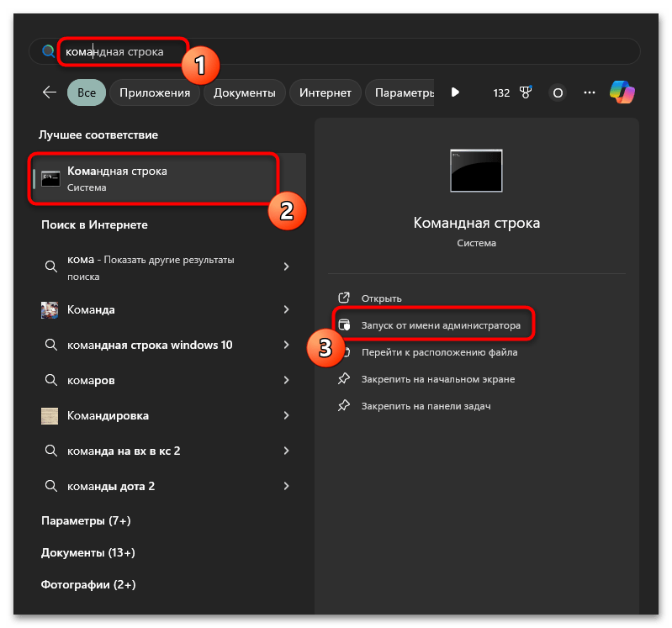Click magnifier icon beside 'команды дота 2'

point(51,486)
